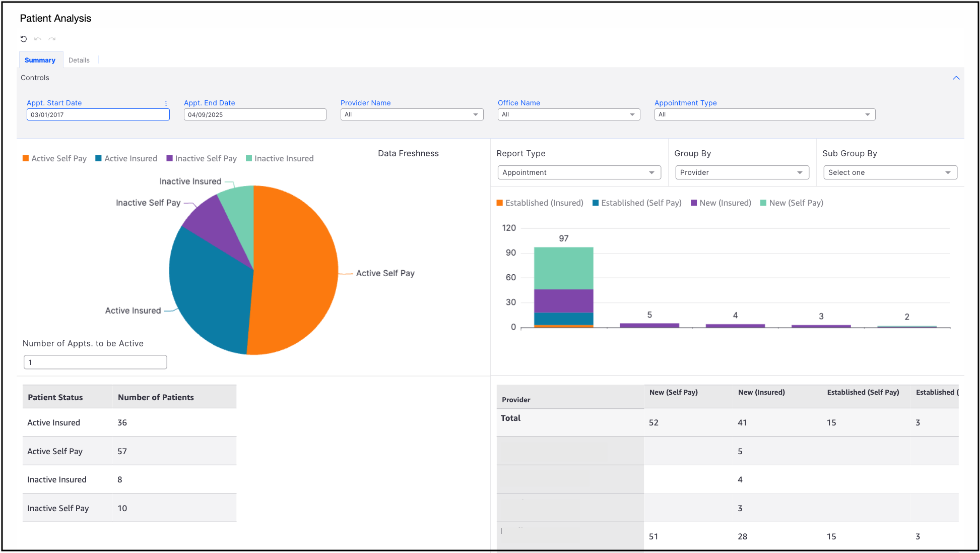Open the Appt. Start Date options menu icon
The height and width of the screenshot is (553, 980).
166,103
